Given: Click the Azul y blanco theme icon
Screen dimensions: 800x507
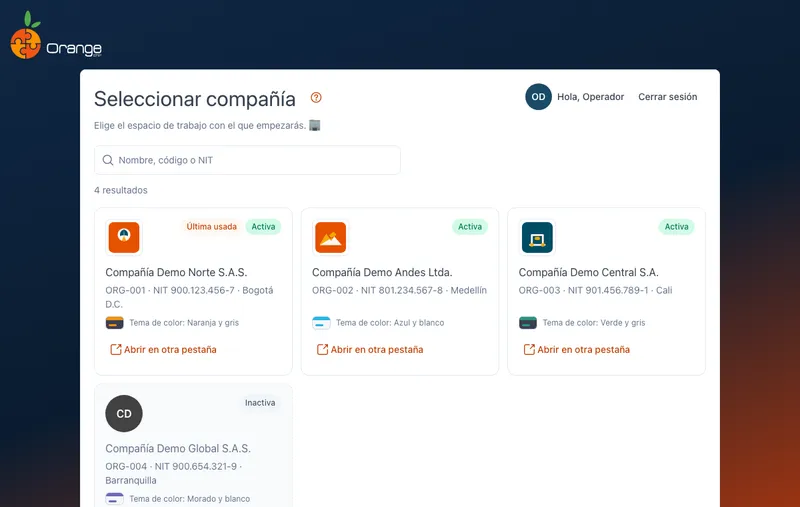Looking at the screenshot, I should 321,323.
